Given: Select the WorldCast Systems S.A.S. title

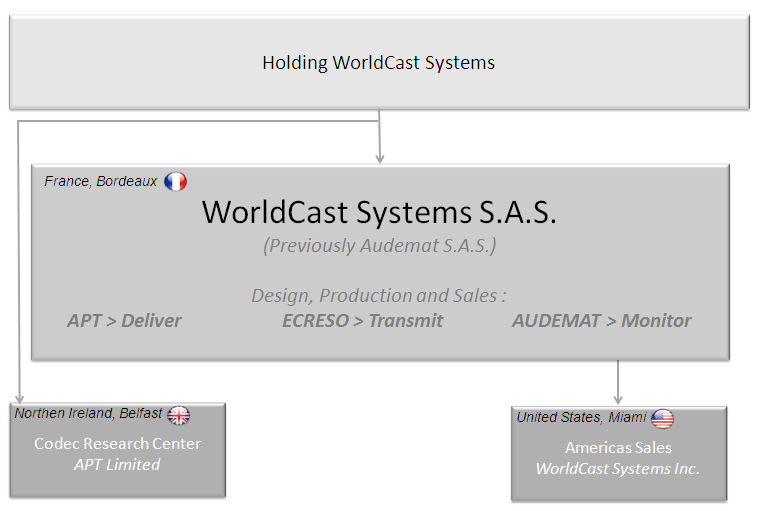Looking at the screenshot, I should point(379,212).
